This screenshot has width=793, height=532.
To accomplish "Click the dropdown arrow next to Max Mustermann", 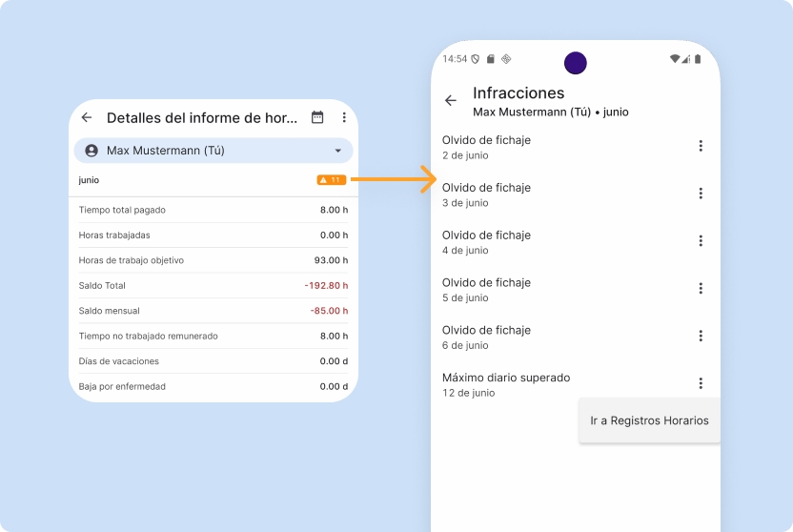I will [337, 151].
